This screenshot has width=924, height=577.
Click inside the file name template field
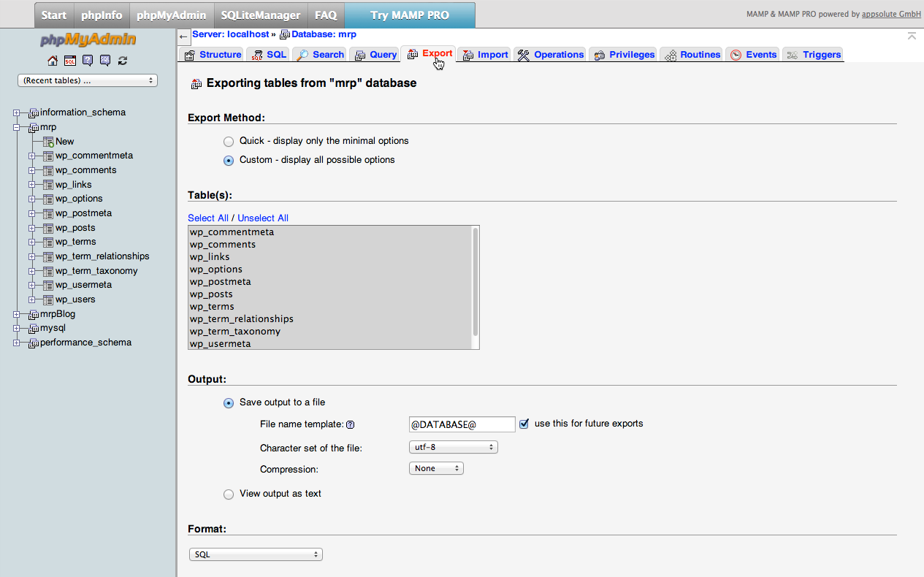coord(462,424)
